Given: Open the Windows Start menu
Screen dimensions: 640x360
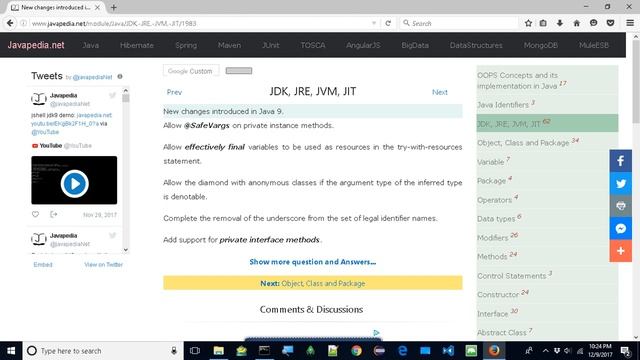Looking at the screenshot, I should point(11,351).
